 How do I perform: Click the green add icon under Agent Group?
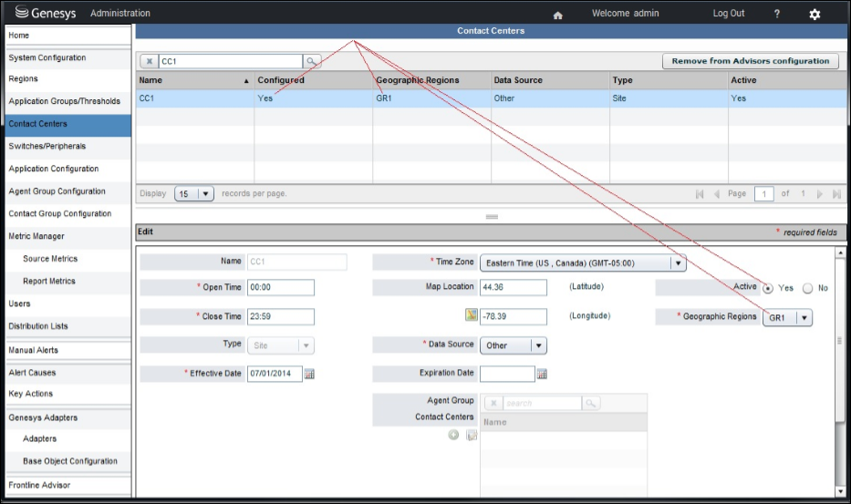coord(453,436)
